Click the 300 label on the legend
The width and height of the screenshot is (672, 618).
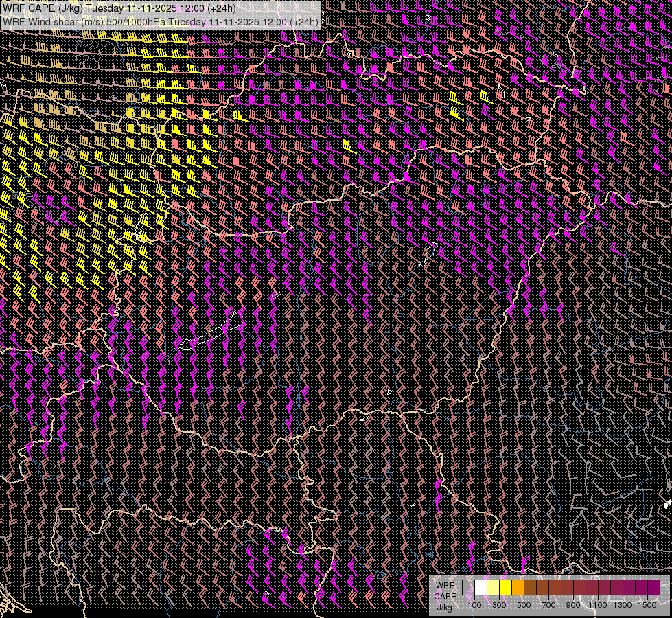coord(499,605)
